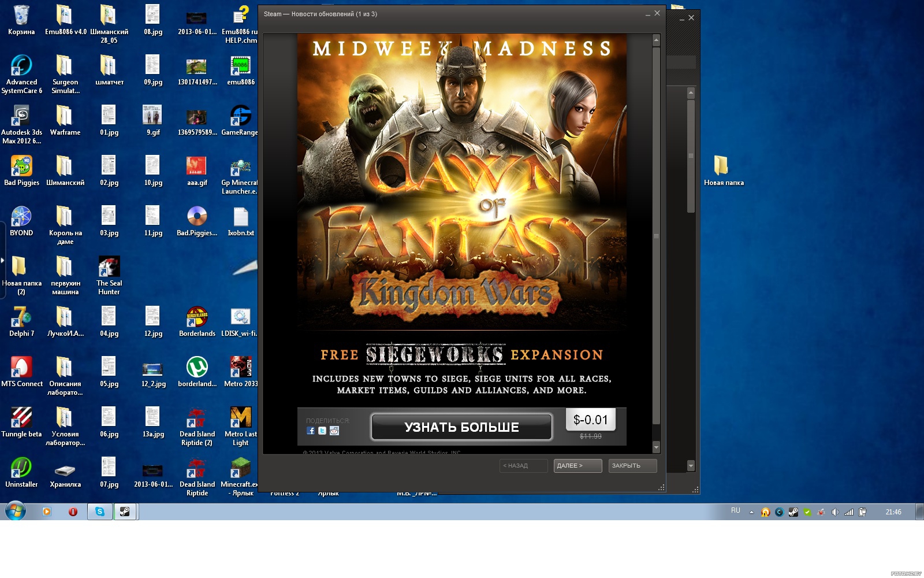
Task: Open the uTorrent borderland file icon
Action: [197, 372]
